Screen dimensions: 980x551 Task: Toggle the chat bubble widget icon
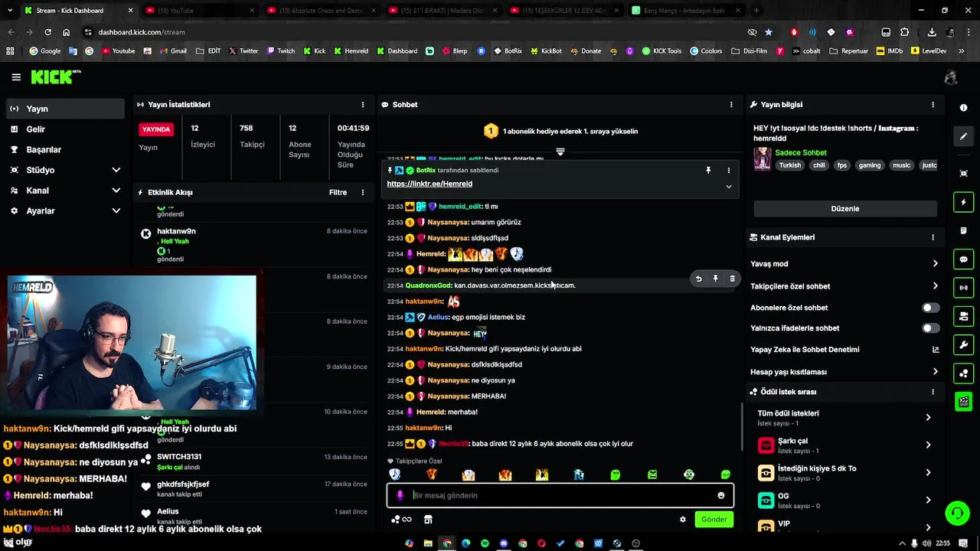click(x=964, y=259)
